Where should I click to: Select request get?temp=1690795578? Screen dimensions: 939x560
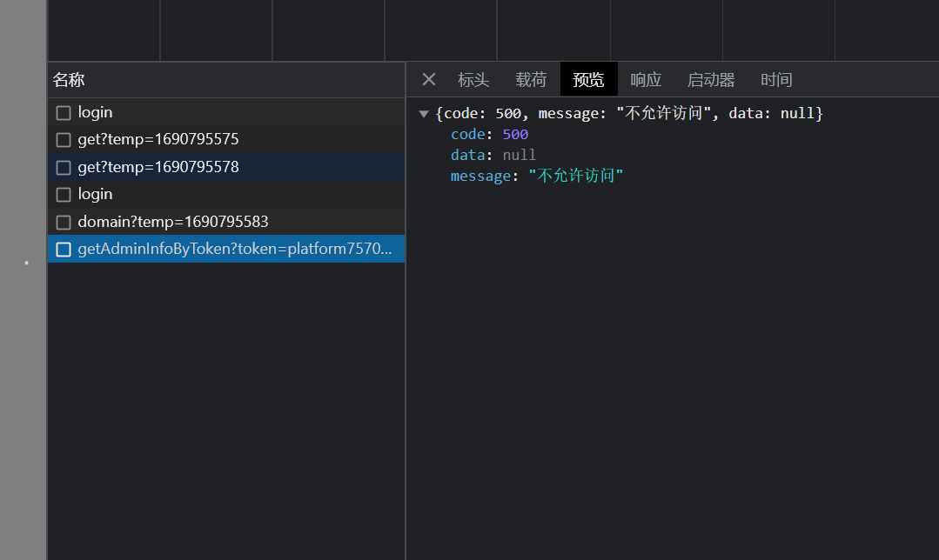226,167
